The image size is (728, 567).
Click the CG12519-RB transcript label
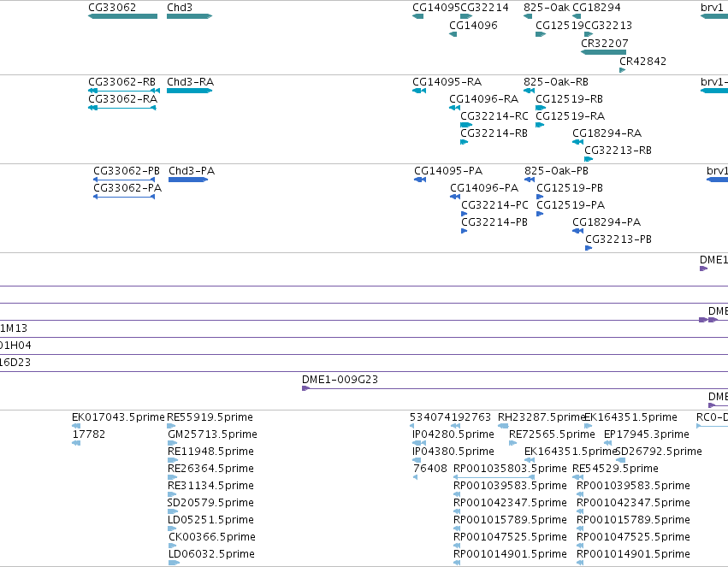(569, 99)
